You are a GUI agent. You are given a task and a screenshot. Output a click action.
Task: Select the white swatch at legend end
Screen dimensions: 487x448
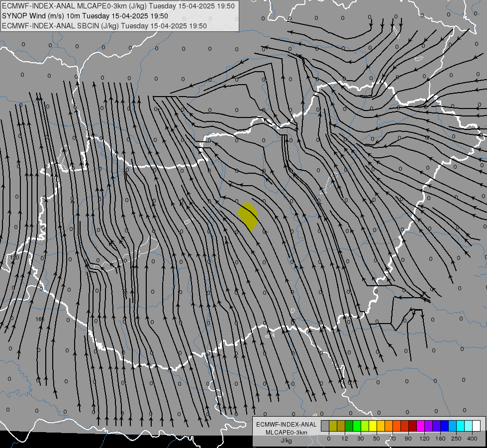pyautogui.click(x=476, y=426)
